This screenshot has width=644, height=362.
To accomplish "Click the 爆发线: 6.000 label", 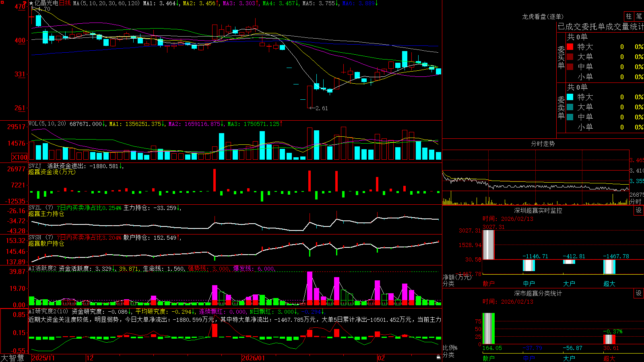I will coord(254,269).
